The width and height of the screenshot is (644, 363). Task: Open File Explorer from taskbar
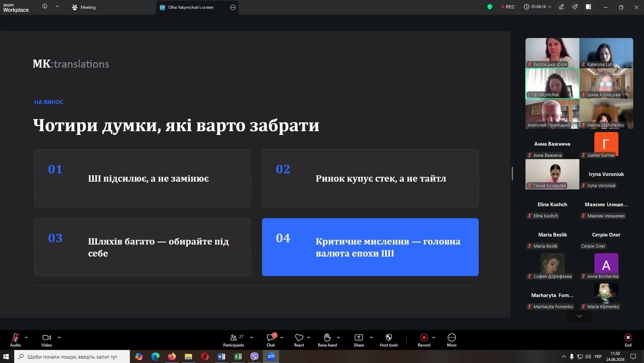(188, 357)
